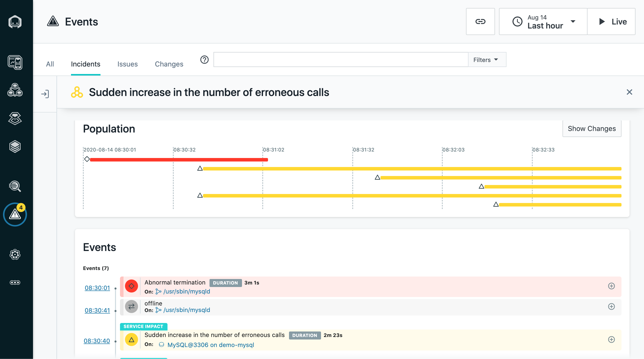Viewport: 644px width, 359px height.
Task: Click the fourth-row yellow triangle timeline marker
Action: click(200, 195)
